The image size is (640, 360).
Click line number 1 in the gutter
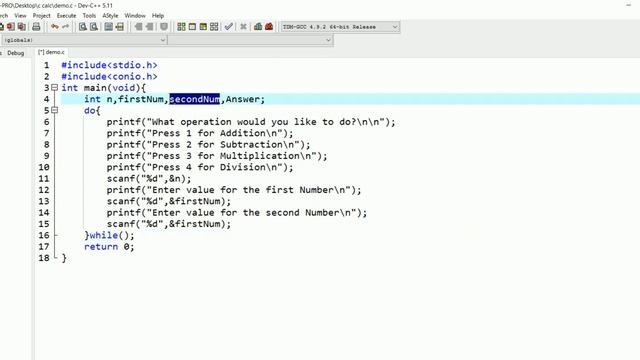pyautogui.click(x=47, y=65)
